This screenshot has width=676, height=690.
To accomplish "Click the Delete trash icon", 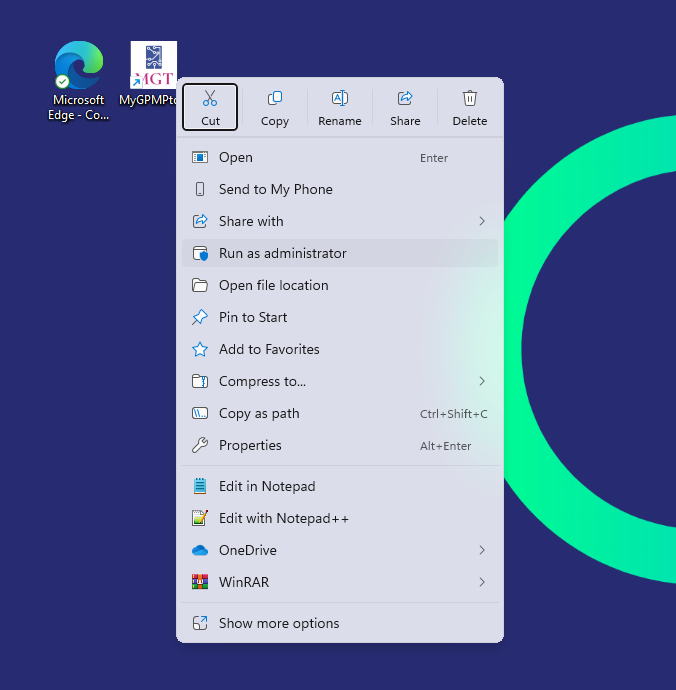I will point(470,99).
